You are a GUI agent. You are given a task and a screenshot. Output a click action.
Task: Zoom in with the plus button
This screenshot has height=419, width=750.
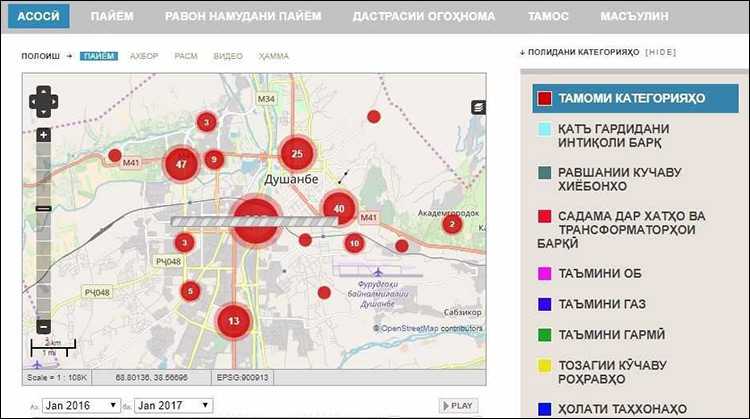point(44,134)
